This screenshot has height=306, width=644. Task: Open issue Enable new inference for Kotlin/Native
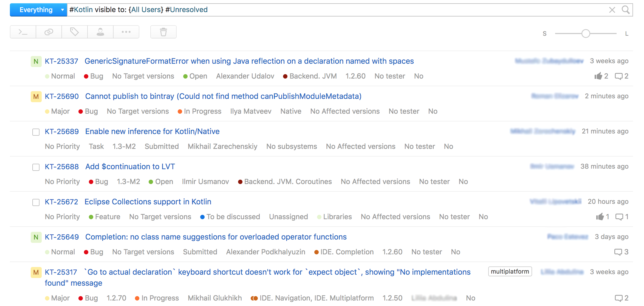pos(152,132)
